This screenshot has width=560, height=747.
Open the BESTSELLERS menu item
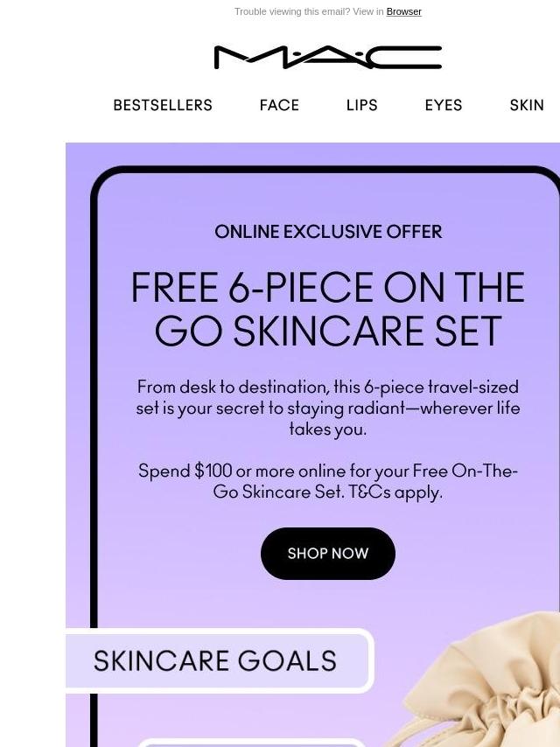coord(163,105)
